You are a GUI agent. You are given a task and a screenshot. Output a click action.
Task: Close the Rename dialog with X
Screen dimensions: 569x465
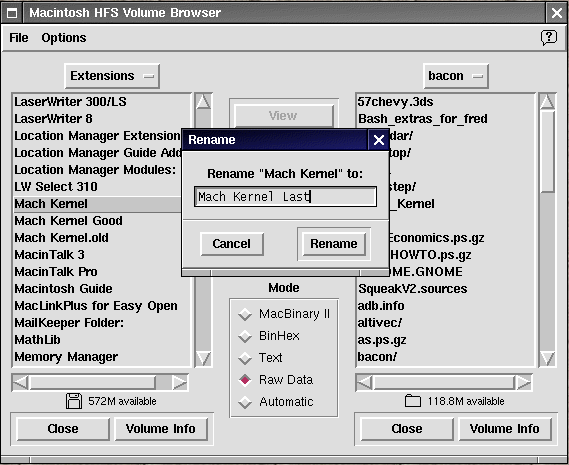(378, 140)
